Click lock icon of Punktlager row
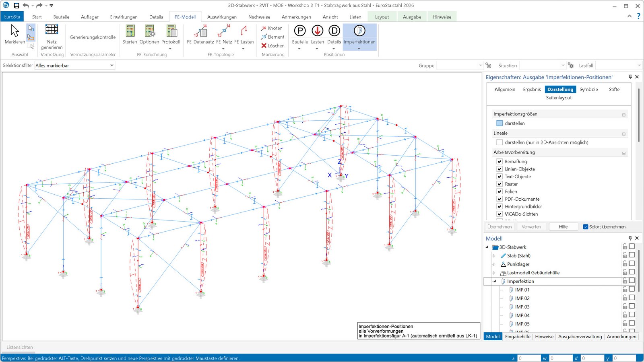The width and height of the screenshot is (644, 362). pos(625,264)
